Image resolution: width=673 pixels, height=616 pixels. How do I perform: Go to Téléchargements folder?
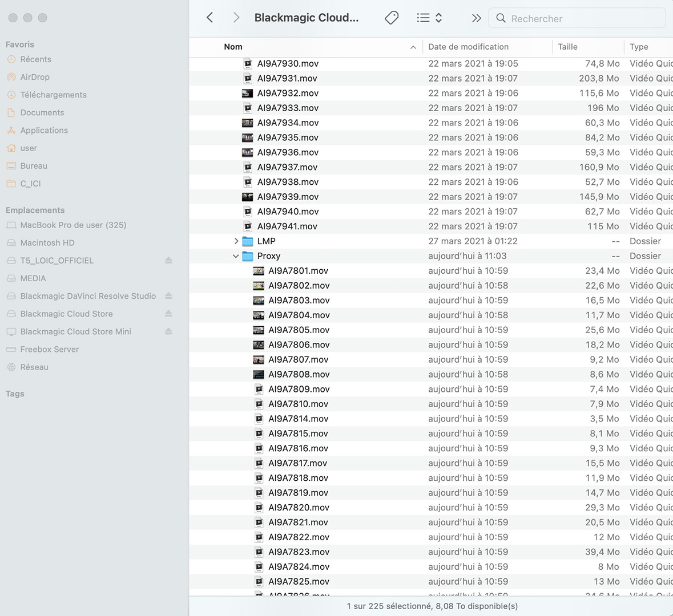tap(53, 95)
